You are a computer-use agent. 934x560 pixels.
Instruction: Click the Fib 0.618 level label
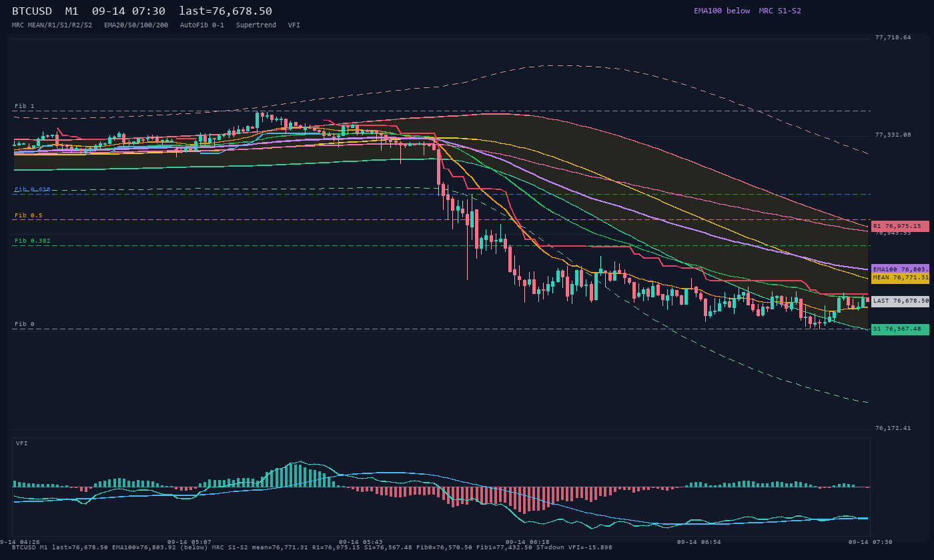pyautogui.click(x=33, y=189)
